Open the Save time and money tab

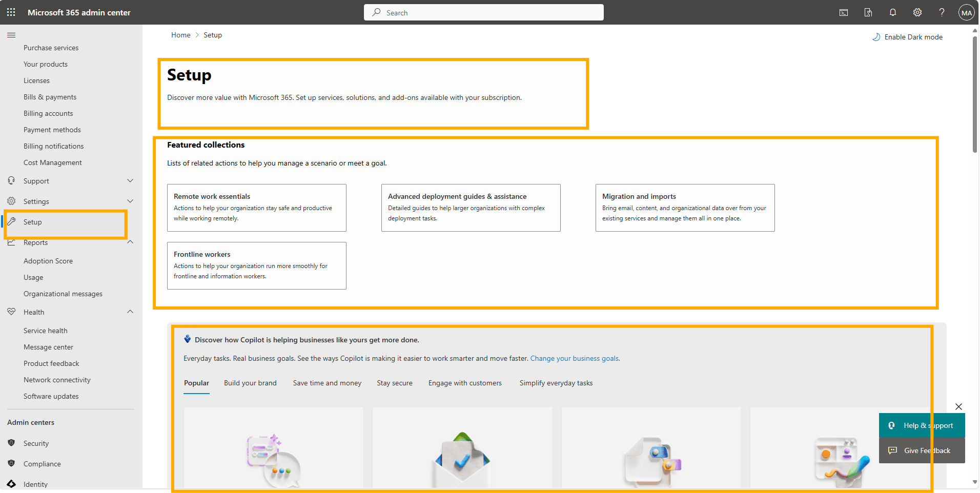(326, 383)
